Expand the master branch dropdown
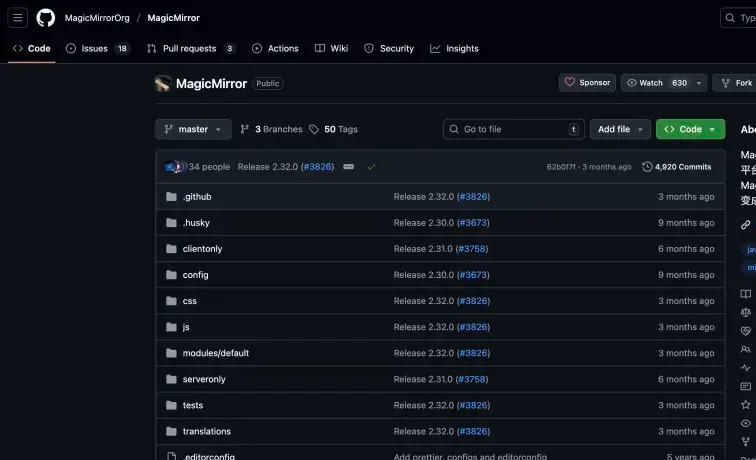This screenshot has height=460, width=756. coord(193,129)
